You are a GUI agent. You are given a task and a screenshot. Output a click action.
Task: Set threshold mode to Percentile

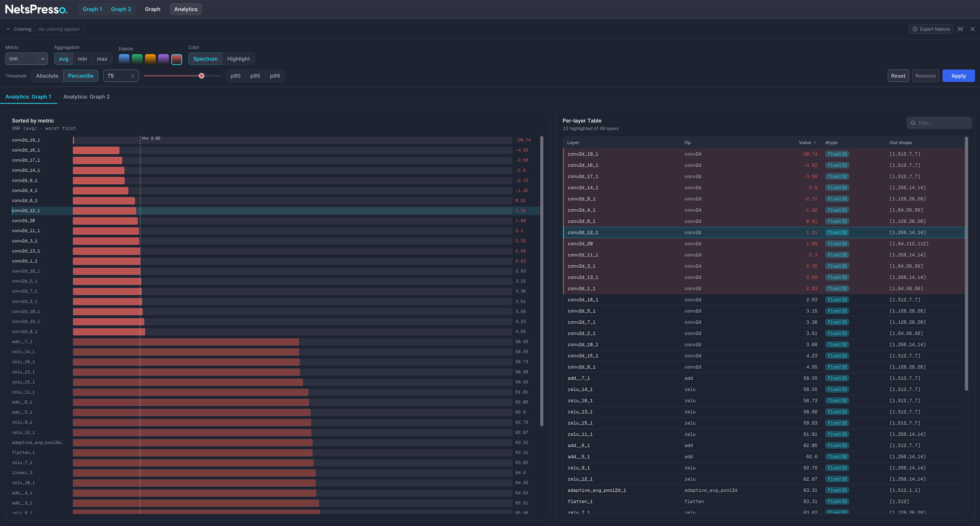tap(81, 76)
